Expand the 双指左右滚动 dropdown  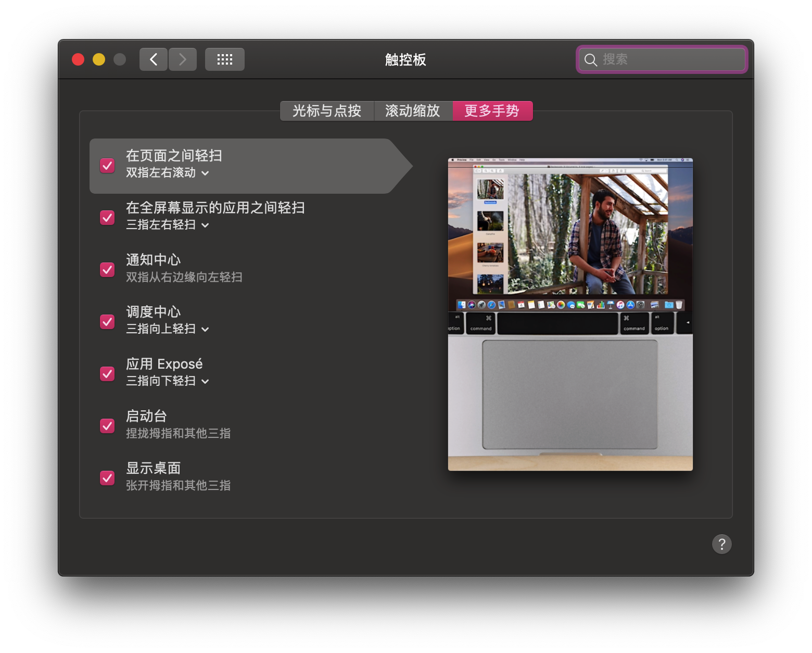168,173
